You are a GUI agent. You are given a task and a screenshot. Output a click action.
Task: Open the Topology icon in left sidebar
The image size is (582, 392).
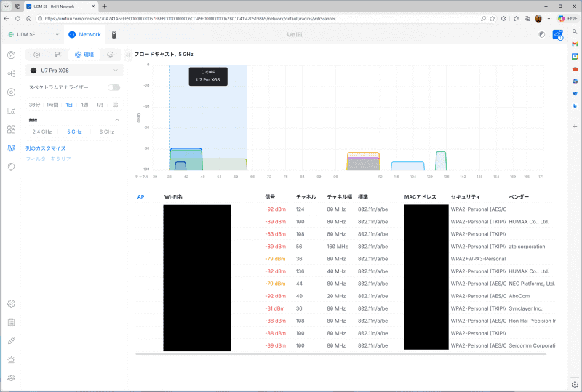pos(12,73)
